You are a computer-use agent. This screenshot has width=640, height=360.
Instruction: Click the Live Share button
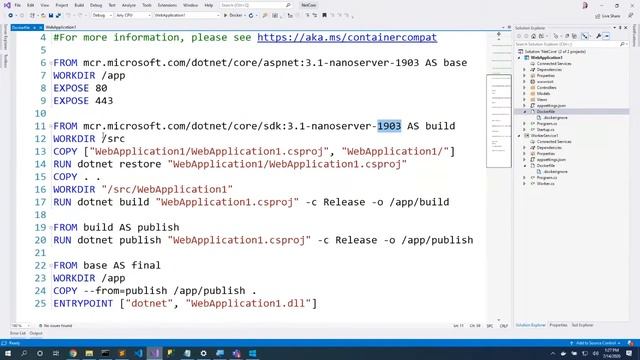[x=608, y=16]
